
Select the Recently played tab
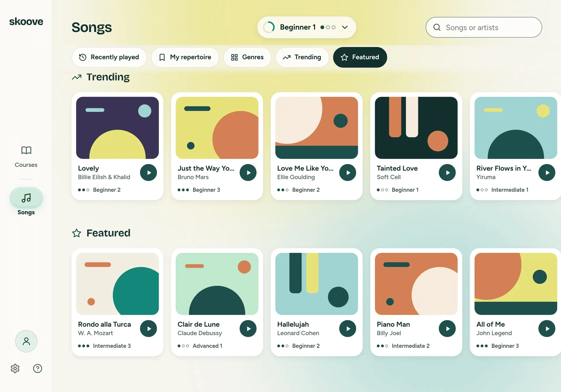click(x=109, y=57)
